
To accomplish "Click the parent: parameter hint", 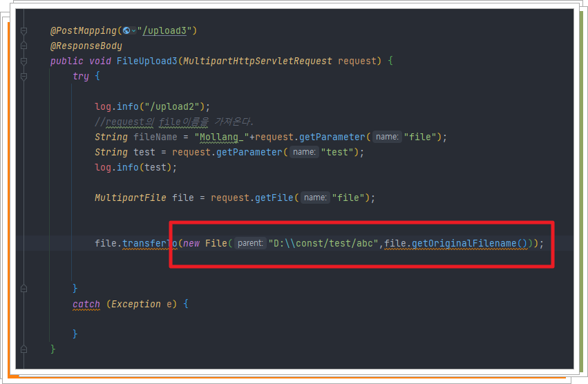I will pyautogui.click(x=250, y=243).
